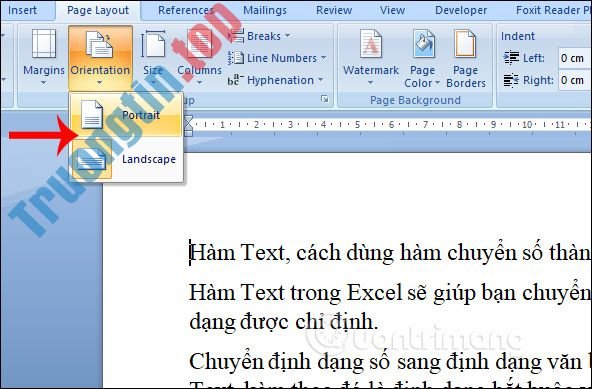
Task: Click the heading line starting 'Hàm Text, cách dùng'
Action: [390, 252]
